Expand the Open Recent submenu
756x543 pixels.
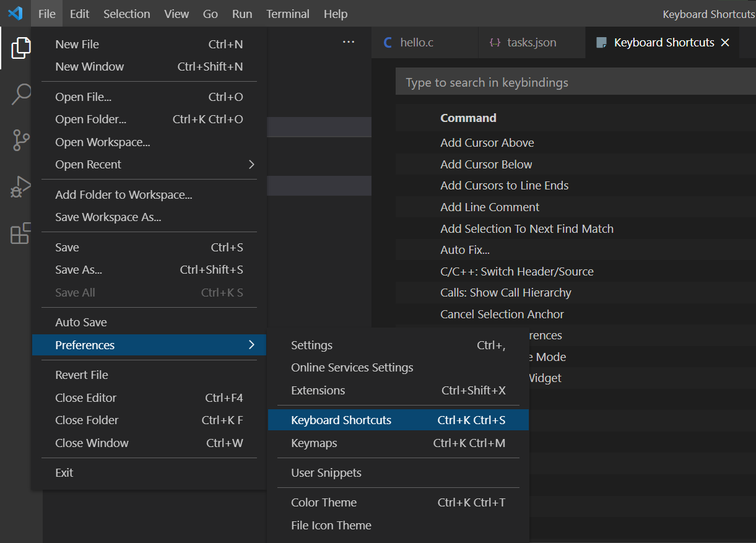[x=149, y=164]
